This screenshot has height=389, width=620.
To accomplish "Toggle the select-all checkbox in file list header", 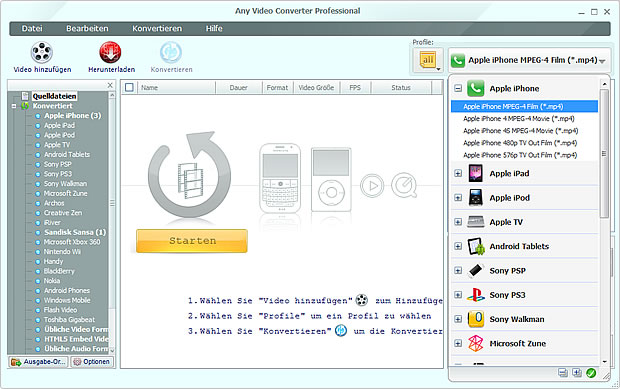I will tap(129, 87).
